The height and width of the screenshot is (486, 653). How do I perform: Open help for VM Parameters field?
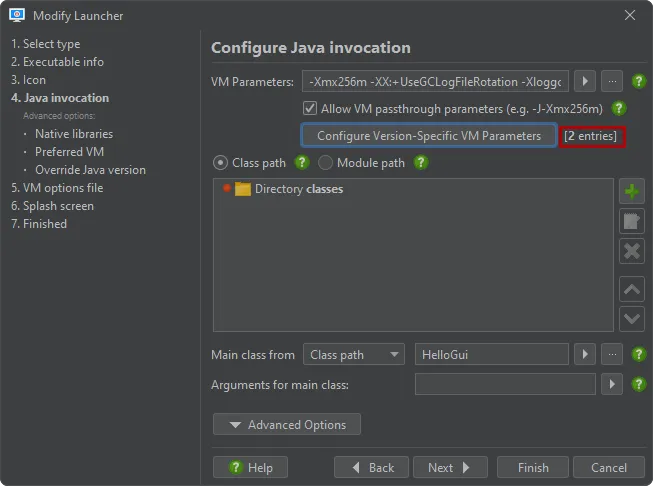(639, 81)
